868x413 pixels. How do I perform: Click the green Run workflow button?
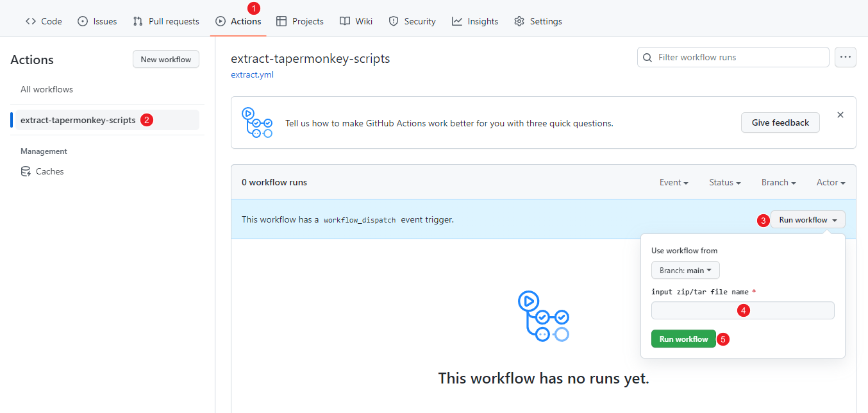[x=683, y=339]
